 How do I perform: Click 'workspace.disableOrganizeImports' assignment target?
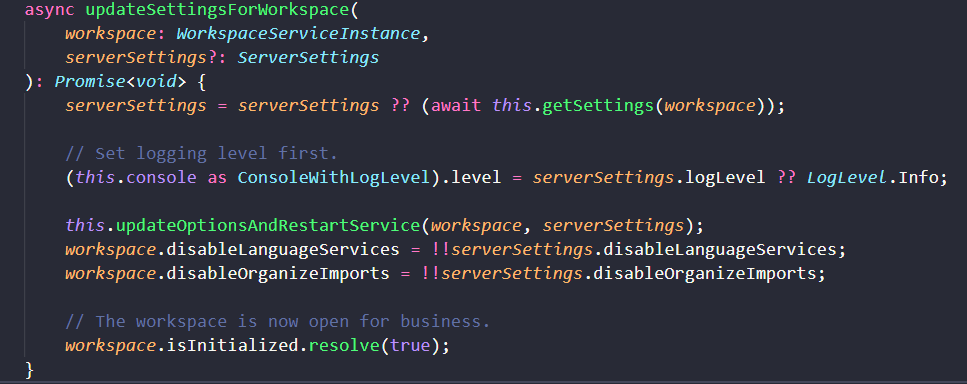228,273
